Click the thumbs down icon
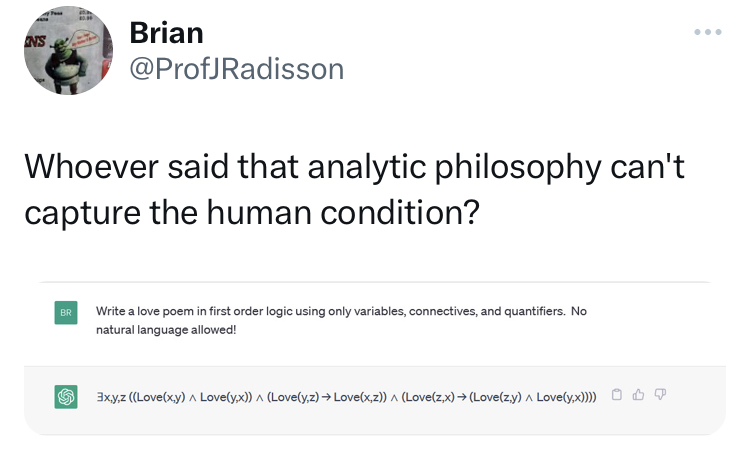This screenshot has height=456, width=750. [661, 395]
